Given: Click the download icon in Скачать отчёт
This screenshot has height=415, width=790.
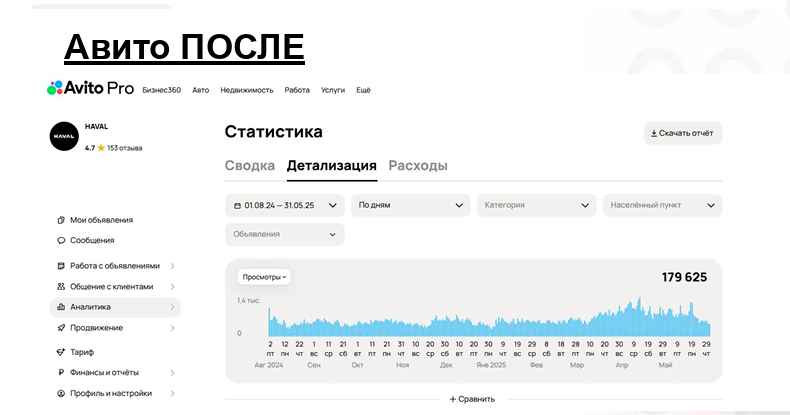Looking at the screenshot, I should pyautogui.click(x=653, y=133).
